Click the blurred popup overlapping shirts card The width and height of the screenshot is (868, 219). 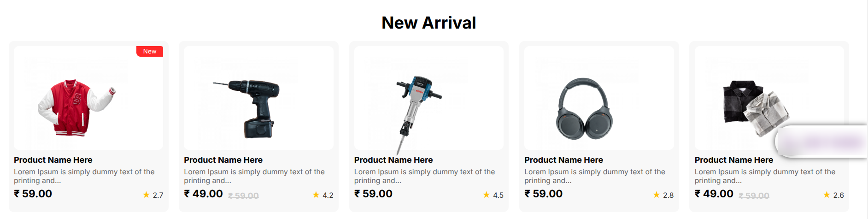coord(821,142)
